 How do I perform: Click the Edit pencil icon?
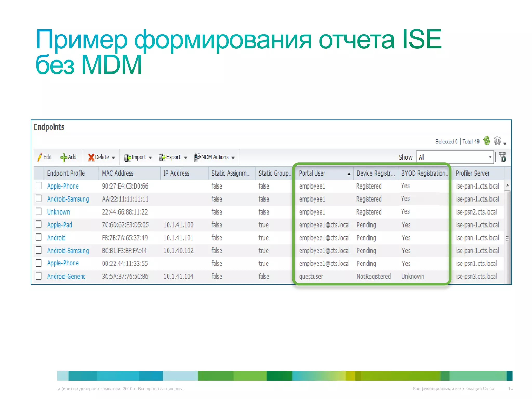39,157
